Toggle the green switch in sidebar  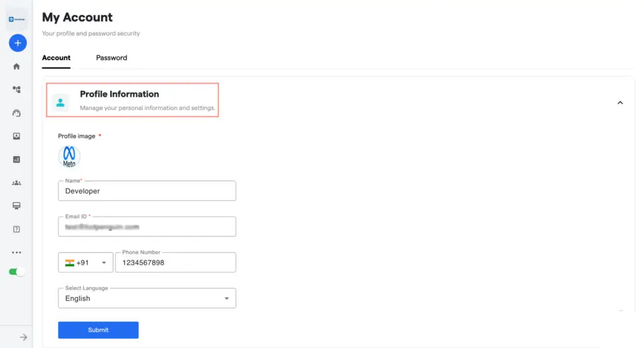(17, 272)
